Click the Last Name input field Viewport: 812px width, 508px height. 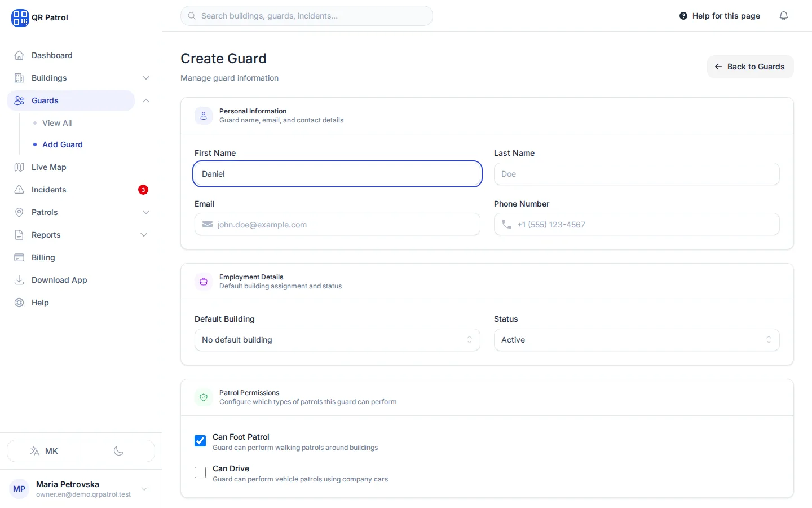(x=637, y=174)
